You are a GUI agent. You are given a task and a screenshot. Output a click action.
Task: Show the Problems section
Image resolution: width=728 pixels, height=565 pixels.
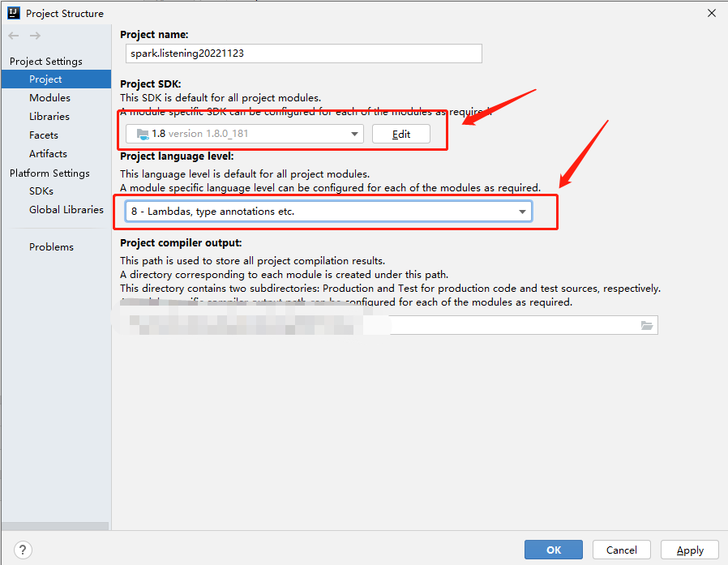pyautogui.click(x=51, y=247)
